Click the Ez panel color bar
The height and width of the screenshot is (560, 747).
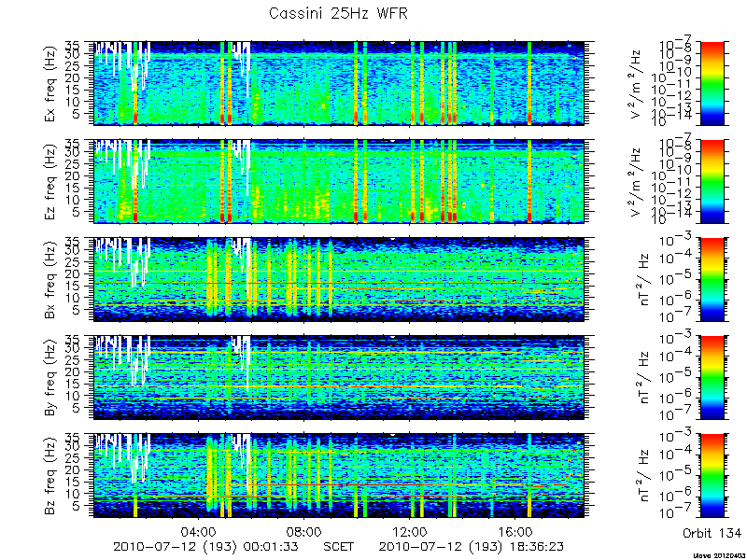point(712,181)
